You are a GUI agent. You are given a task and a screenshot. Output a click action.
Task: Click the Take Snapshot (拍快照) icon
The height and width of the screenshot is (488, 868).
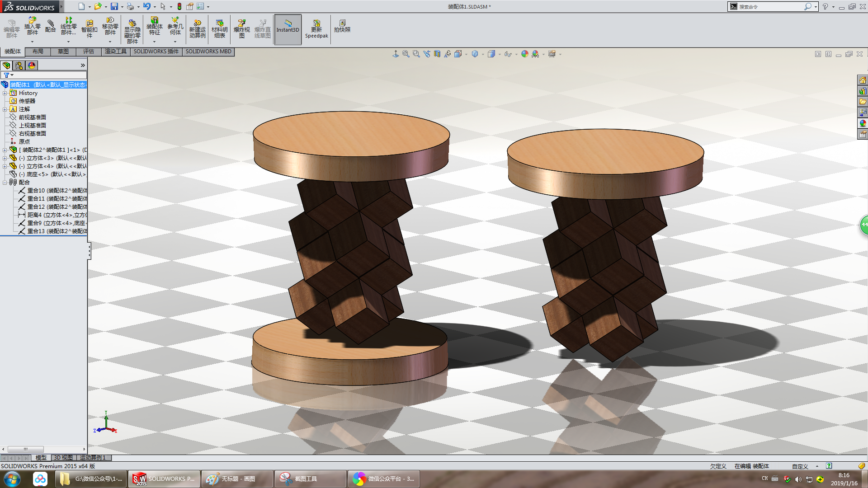(x=342, y=26)
